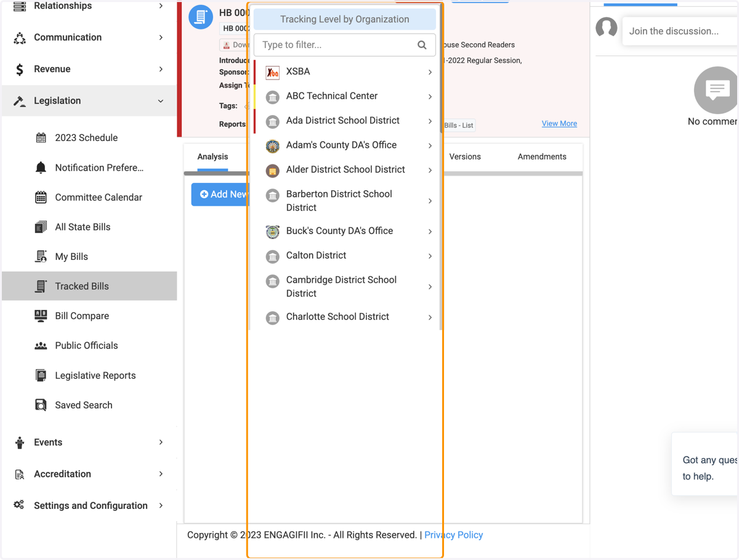Open the Privacy Policy link
Screen dimensions: 739x560
click(453, 535)
